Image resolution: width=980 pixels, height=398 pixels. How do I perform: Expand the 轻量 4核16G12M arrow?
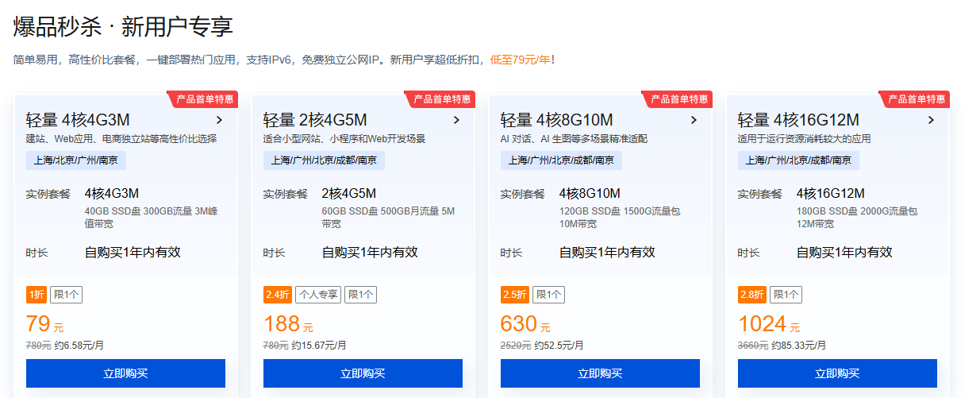point(931,121)
